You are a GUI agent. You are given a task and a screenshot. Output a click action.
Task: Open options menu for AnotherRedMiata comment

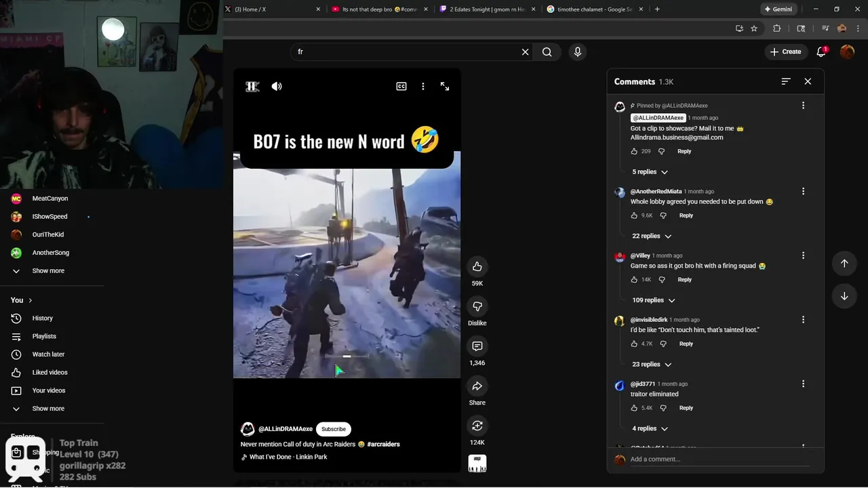click(x=803, y=192)
